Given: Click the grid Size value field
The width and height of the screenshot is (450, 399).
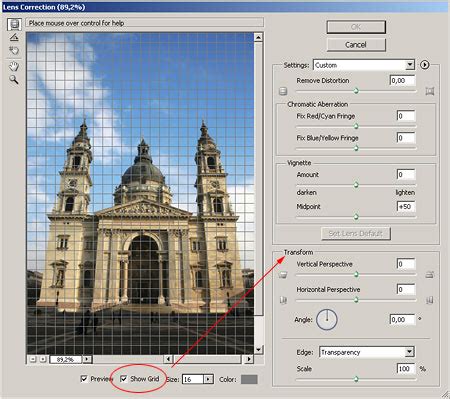Looking at the screenshot, I should tap(193, 379).
